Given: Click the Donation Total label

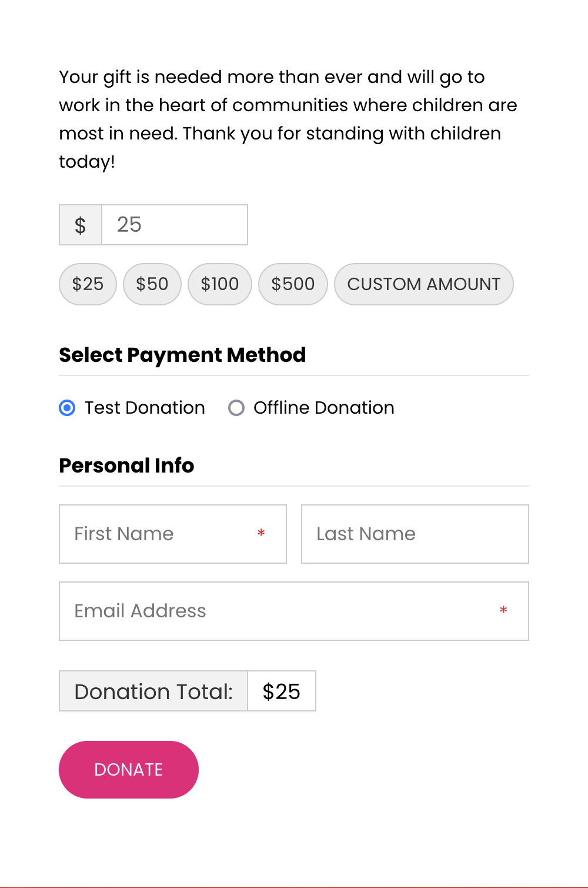Looking at the screenshot, I should point(153,691).
